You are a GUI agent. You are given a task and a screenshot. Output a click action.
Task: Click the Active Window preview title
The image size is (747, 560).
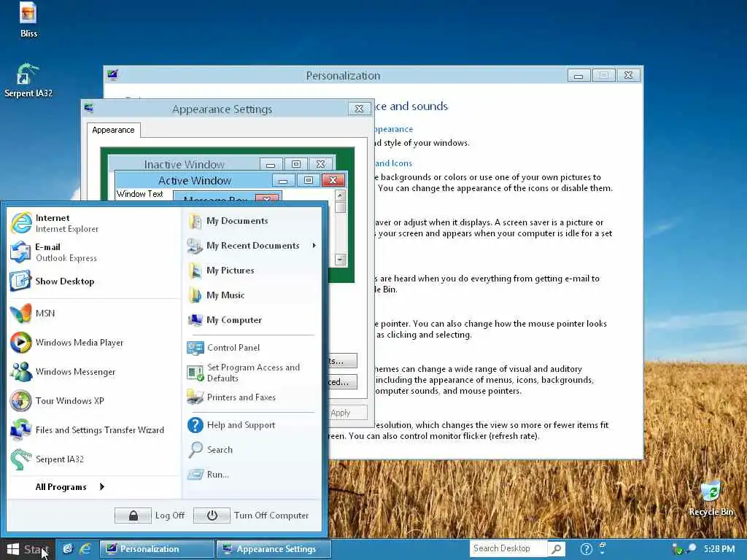[194, 181]
